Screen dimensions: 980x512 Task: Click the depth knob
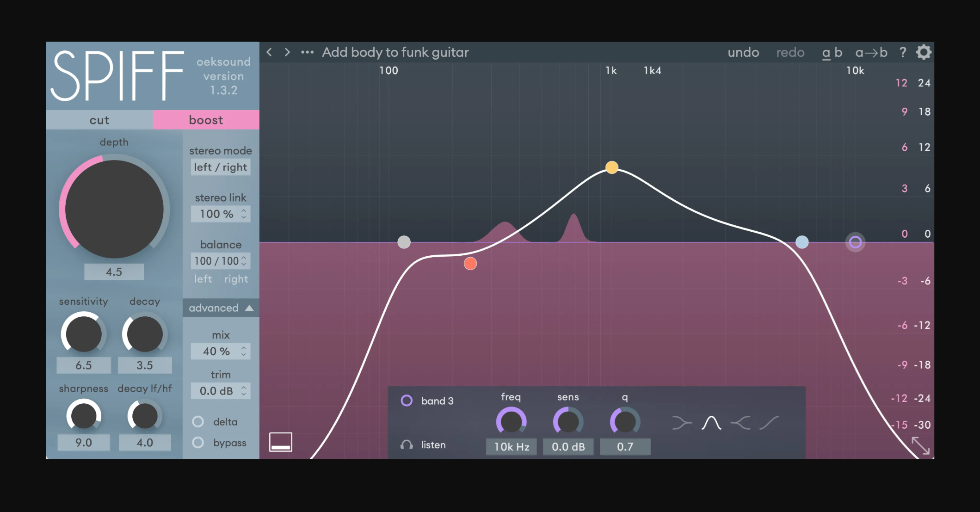click(114, 209)
